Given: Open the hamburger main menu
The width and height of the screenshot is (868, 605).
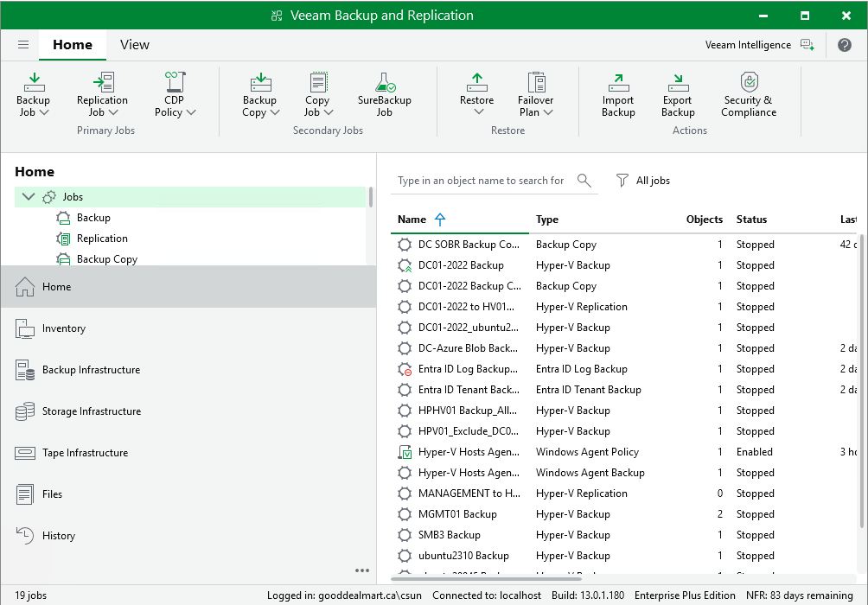Looking at the screenshot, I should pyautogui.click(x=23, y=45).
